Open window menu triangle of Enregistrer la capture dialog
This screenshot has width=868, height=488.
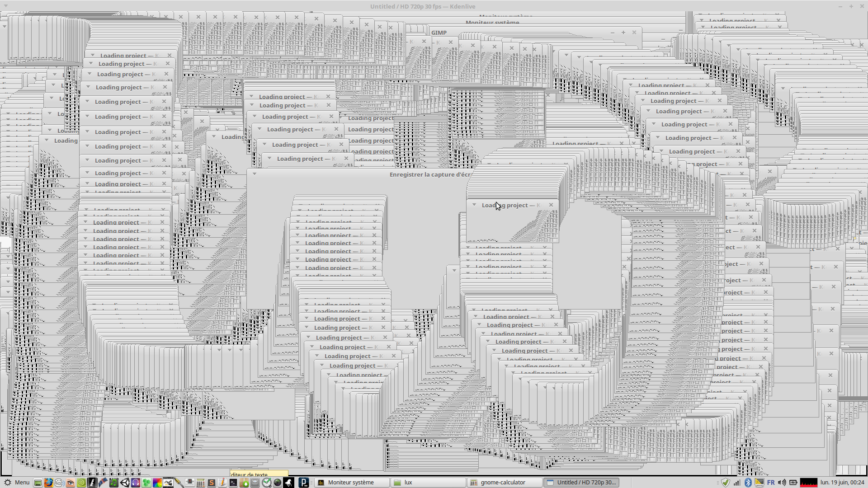coord(255,174)
